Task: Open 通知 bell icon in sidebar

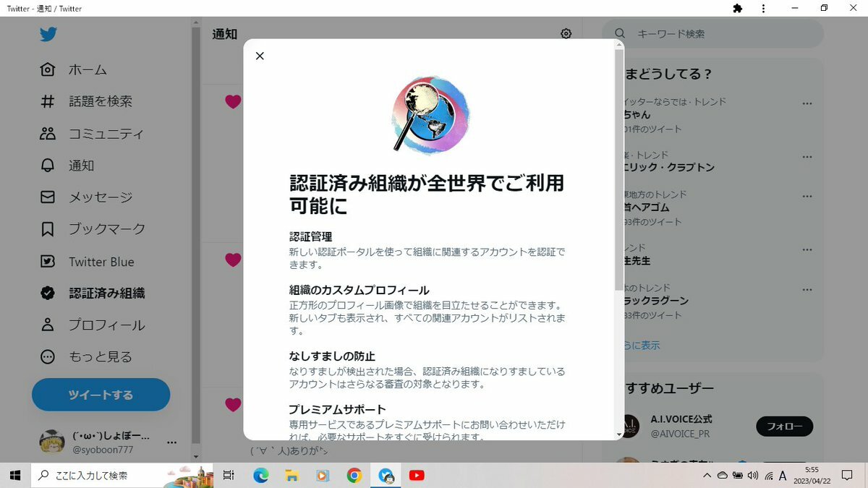Action: point(48,165)
